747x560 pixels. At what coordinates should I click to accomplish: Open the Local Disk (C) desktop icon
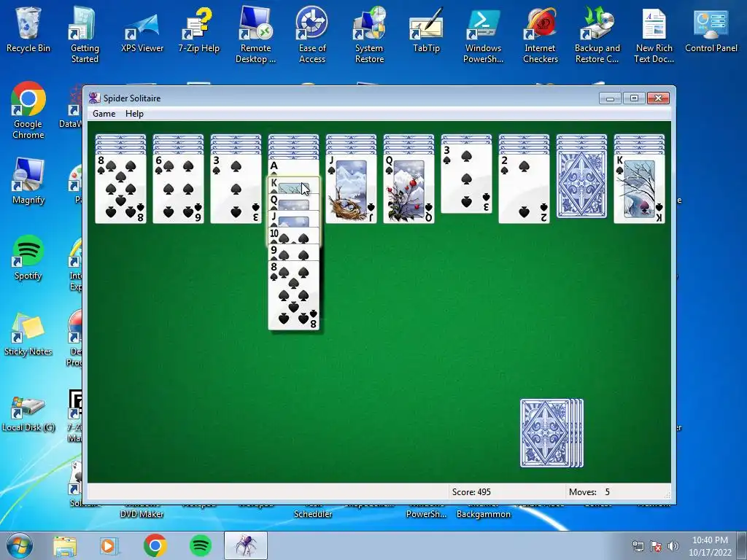(28, 413)
